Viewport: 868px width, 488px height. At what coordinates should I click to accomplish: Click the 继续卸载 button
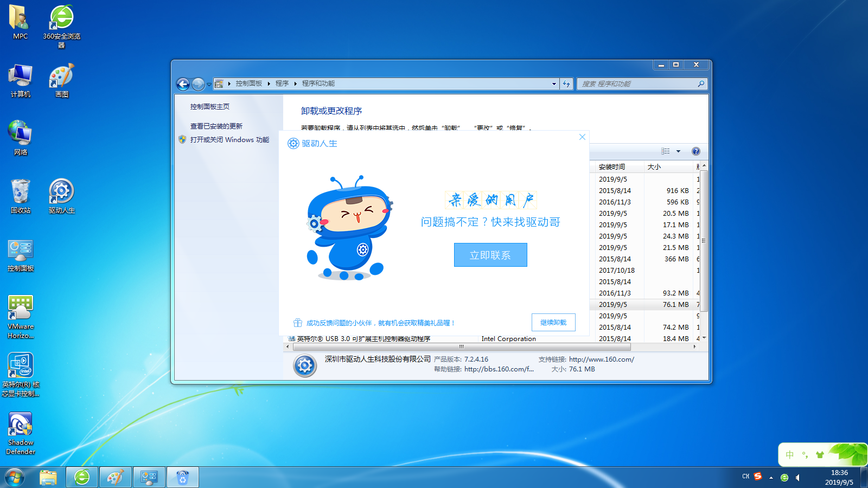pos(553,322)
